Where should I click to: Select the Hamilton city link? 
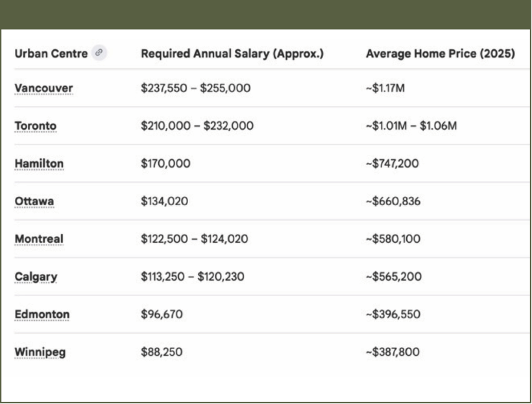39,164
